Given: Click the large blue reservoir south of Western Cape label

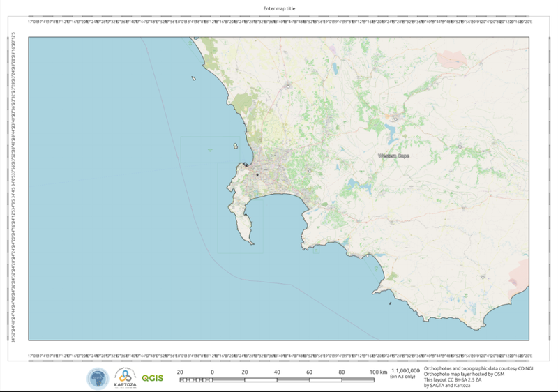Looking at the screenshot, I should tap(352, 186).
